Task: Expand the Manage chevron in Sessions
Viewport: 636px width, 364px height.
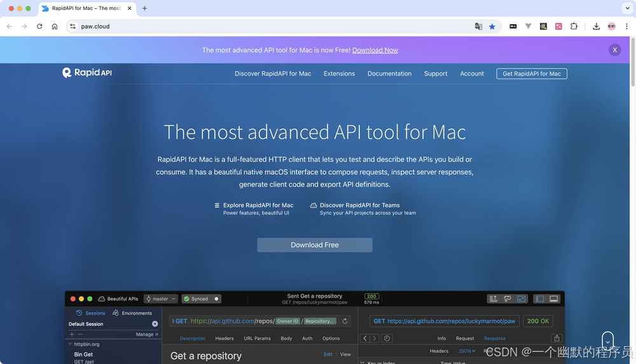Action: tap(156, 334)
